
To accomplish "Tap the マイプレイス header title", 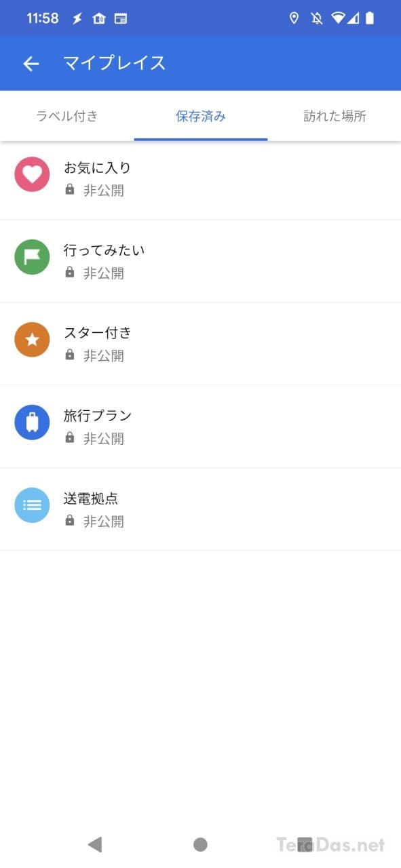I will pyautogui.click(x=115, y=63).
